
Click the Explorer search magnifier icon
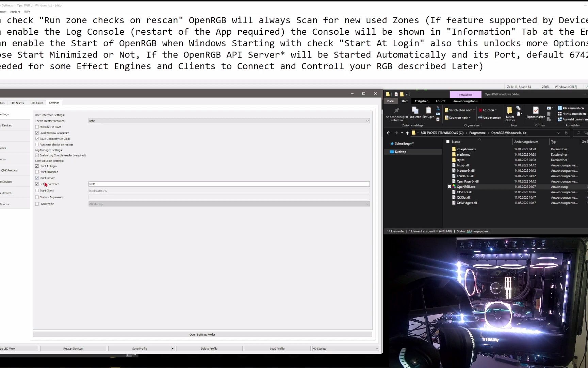point(578,133)
